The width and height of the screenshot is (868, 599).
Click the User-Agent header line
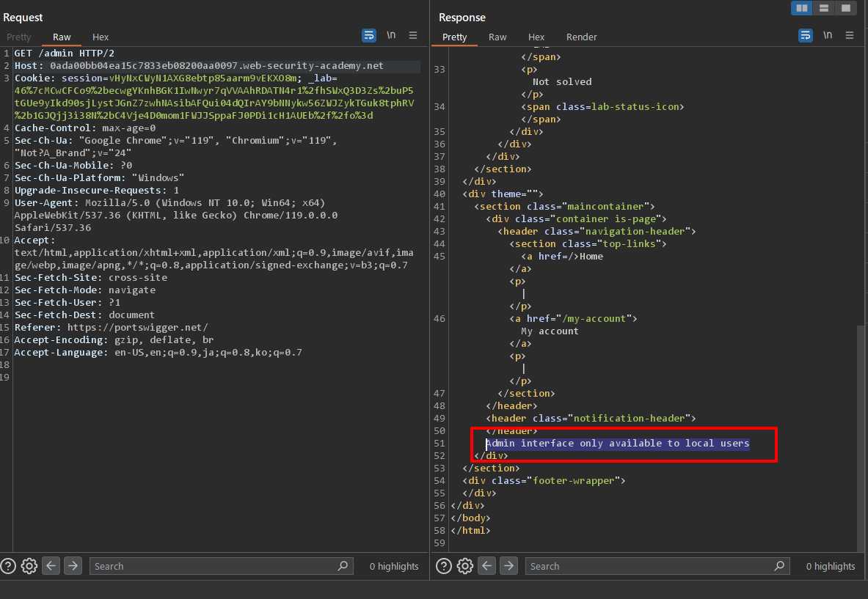point(169,202)
